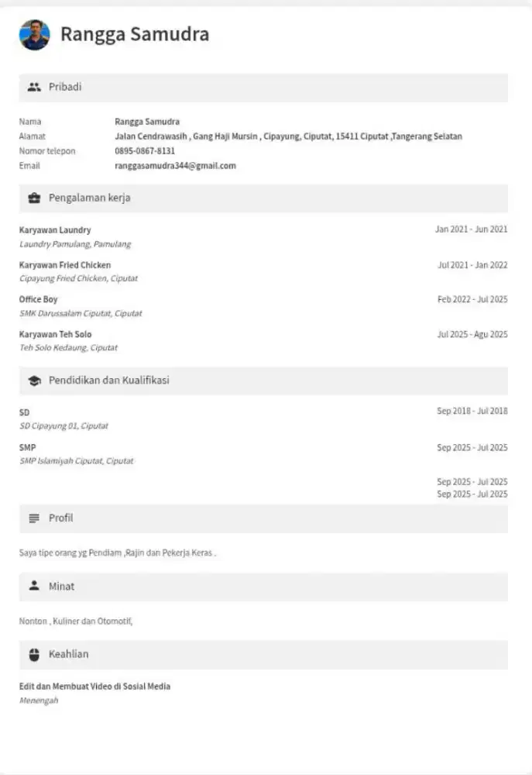This screenshot has height=775, width=532.
Task: Click the Karyawan Fried Chicken entry
Action: tap(65, 265)
